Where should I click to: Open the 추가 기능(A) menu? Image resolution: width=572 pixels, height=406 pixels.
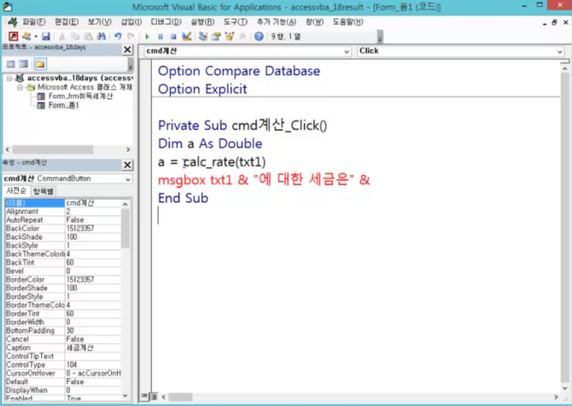coord(277,22)
